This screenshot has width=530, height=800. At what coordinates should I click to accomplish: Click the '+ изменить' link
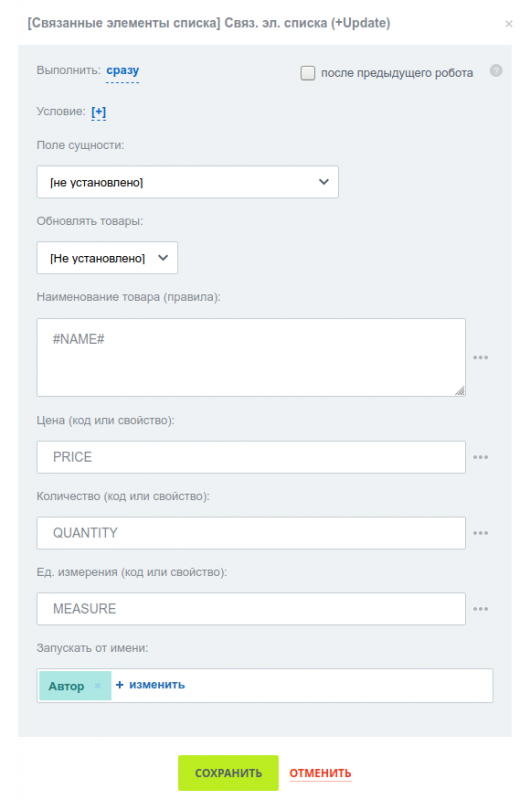tap(150, 685)
